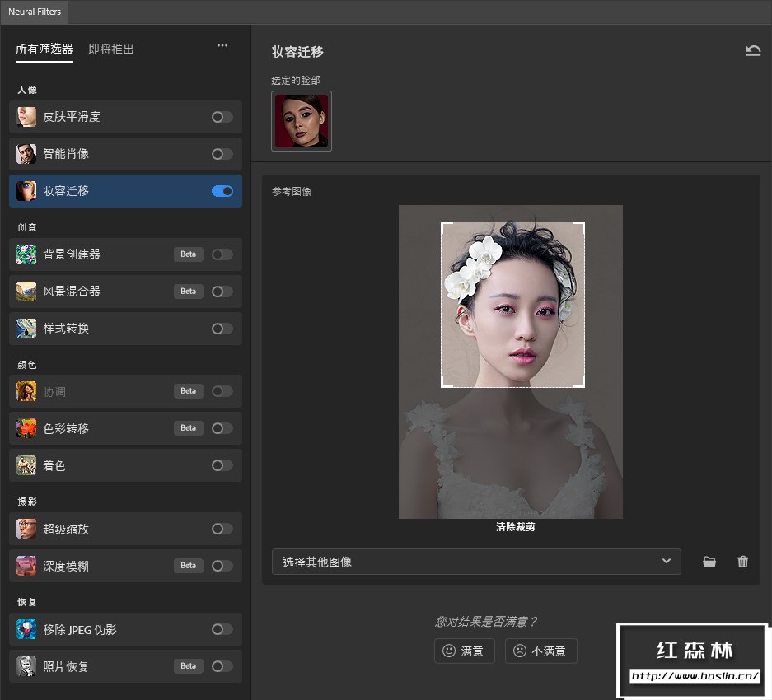This screenshot has height=700, width=772.
Task: Enable the 色彩转移 toggle
Action: point(222,428)
